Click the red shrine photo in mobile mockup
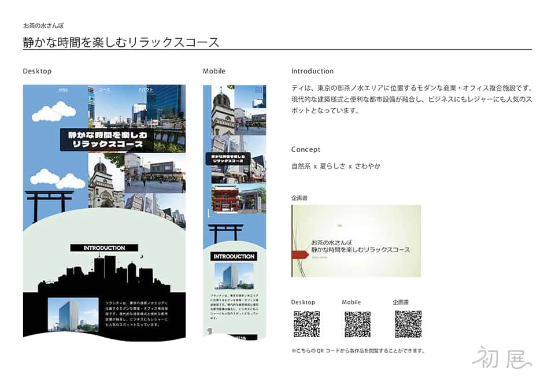This screenshot has height=392, width=555. [225, 199]
